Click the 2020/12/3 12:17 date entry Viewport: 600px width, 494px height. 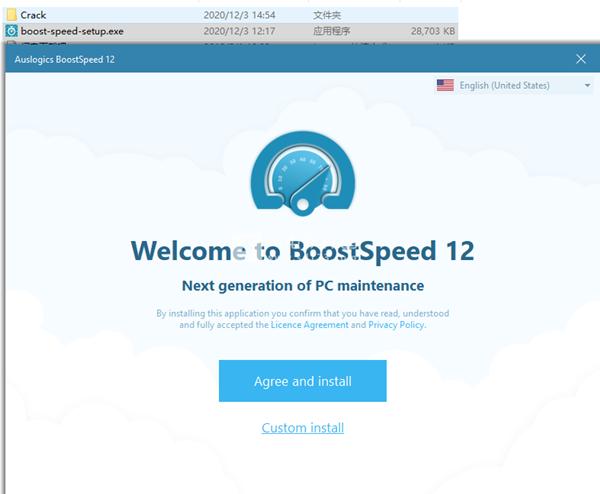[239, 31]
